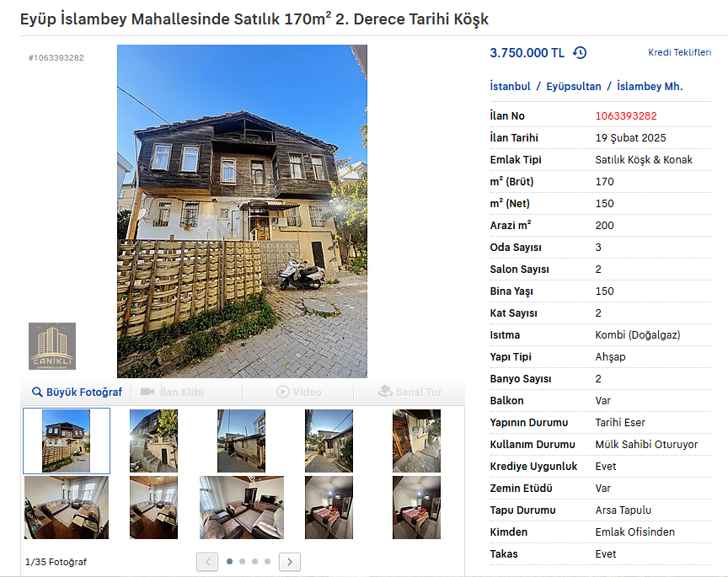
Task: Click the Büyük Fotoğraf magnifier icon
Action: point(37,392)
